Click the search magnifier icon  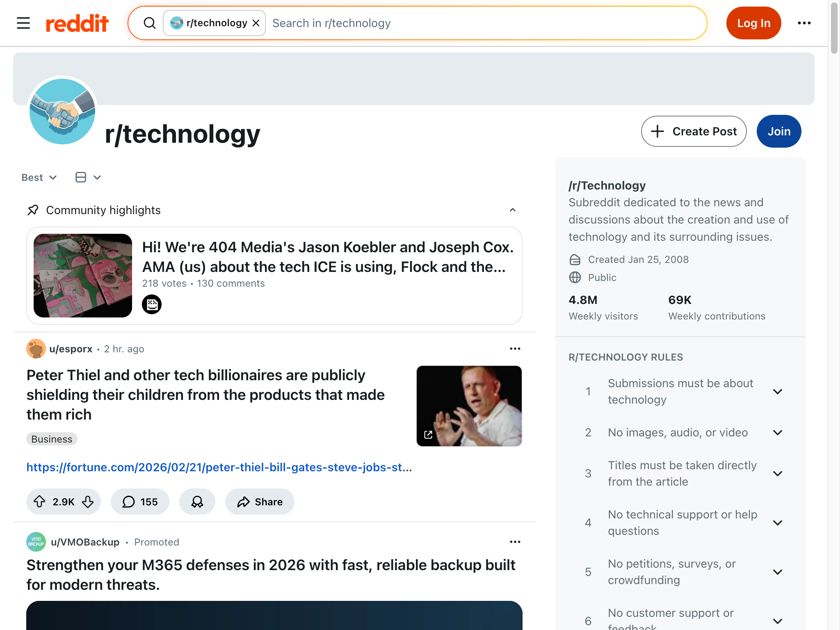(150, 23)
